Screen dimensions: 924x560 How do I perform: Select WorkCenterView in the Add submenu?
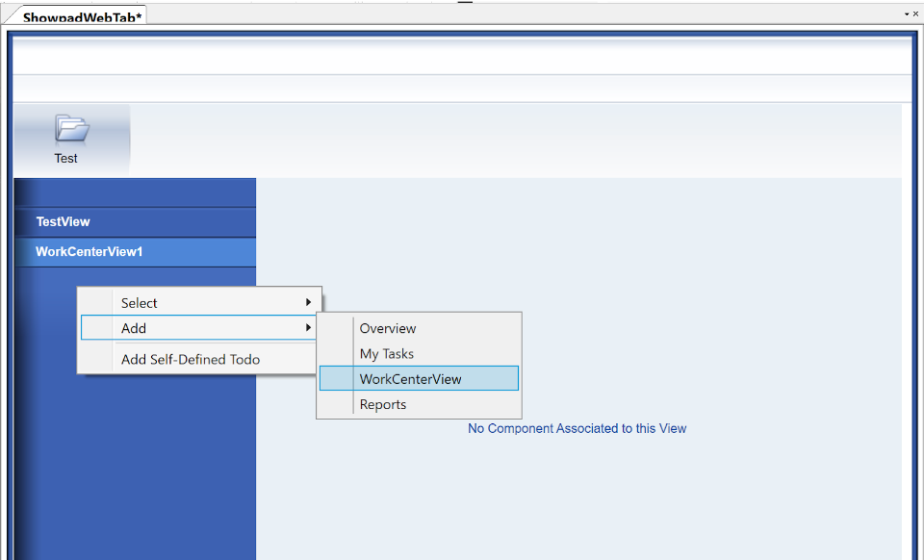411,379
